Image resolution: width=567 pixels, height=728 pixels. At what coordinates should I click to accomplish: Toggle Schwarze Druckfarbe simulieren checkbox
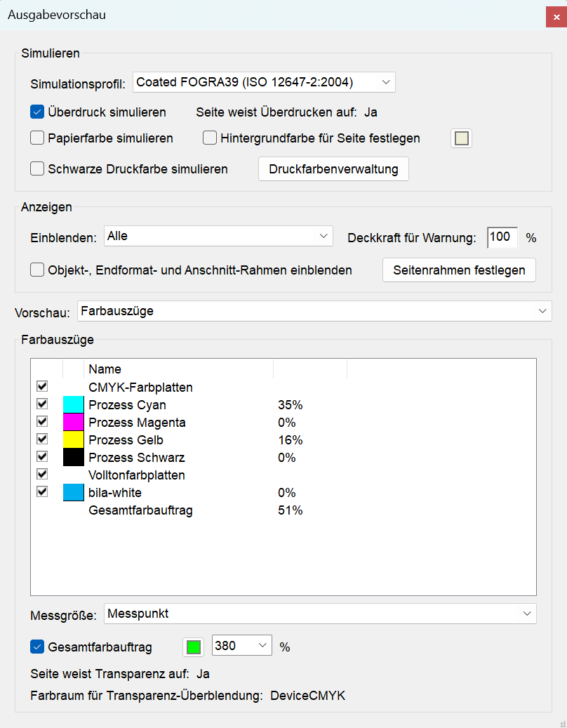click(x=38, y=169)
